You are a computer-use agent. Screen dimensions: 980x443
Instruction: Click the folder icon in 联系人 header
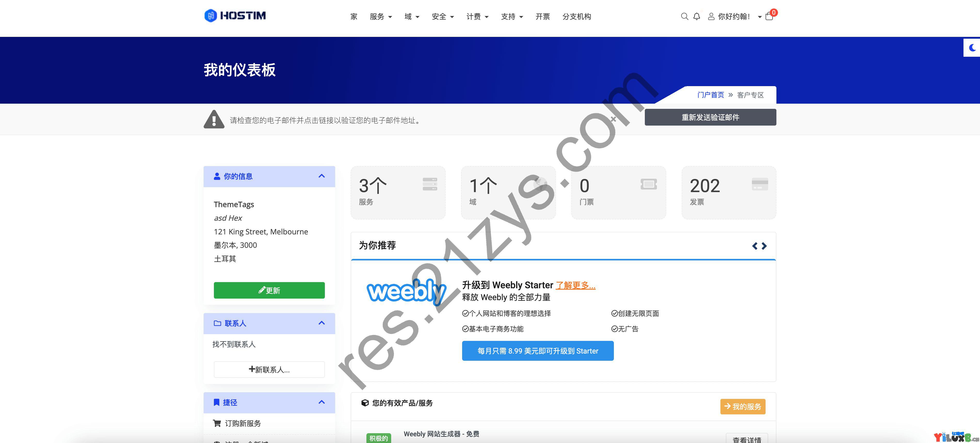pyautogui.click(x=217, y=323)
